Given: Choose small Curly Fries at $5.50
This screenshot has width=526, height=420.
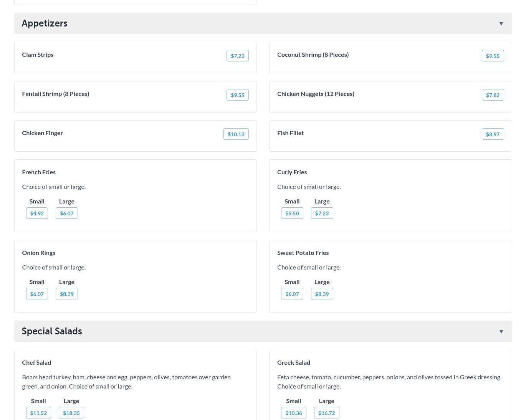Looking at the screenshot, I should coord(292,213).
